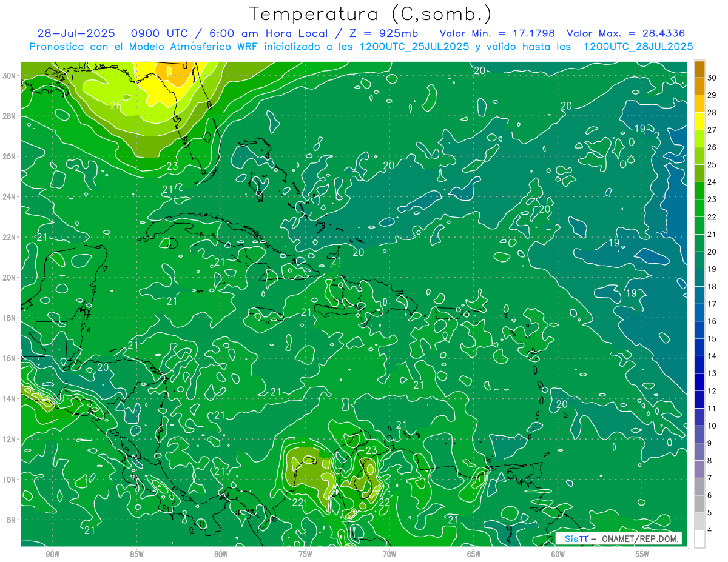Click the '14N' latitude axis label
Screen dimensions: 728x562
[x=8, y=398]
